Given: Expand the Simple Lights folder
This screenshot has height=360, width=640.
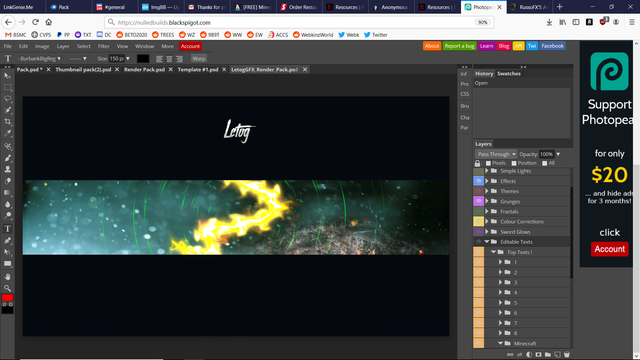Looking at the screenshot, I should pyautogui.click(x=487, y=171).
